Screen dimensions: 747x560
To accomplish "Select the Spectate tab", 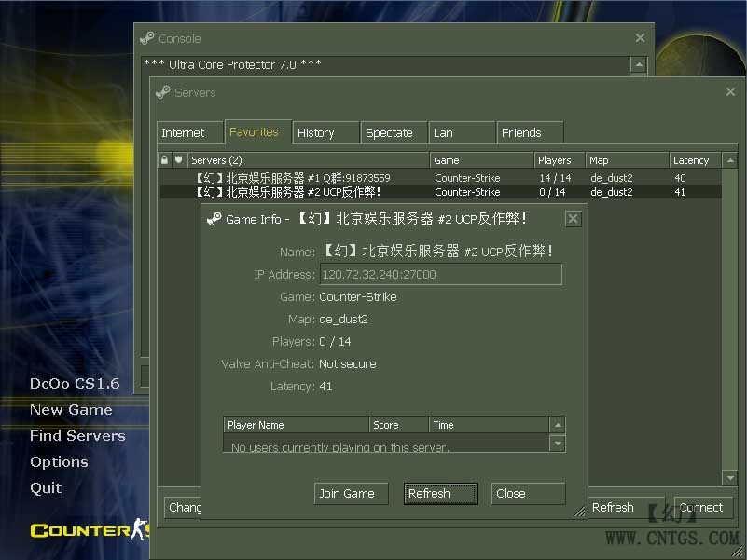I will (394, 132).
